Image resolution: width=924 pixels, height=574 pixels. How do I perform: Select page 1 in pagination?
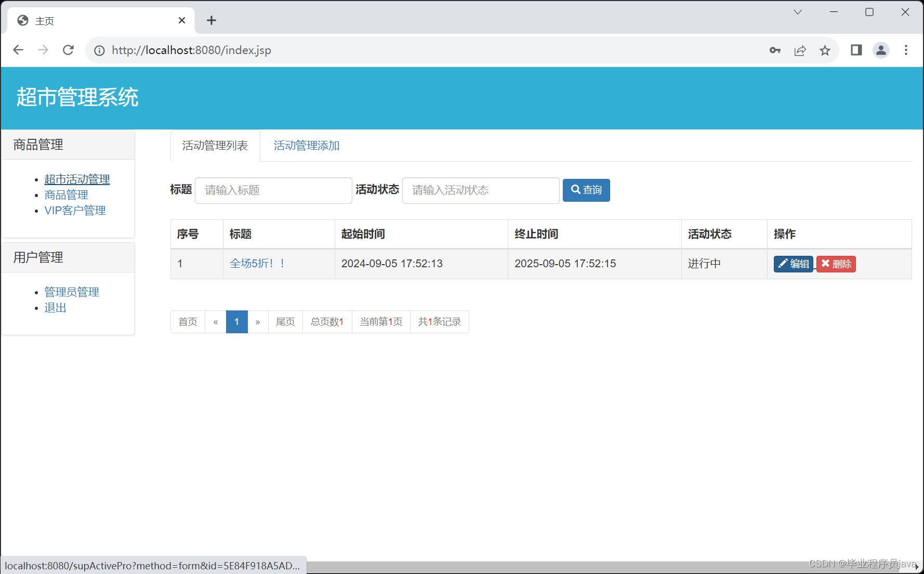(237, 322)
